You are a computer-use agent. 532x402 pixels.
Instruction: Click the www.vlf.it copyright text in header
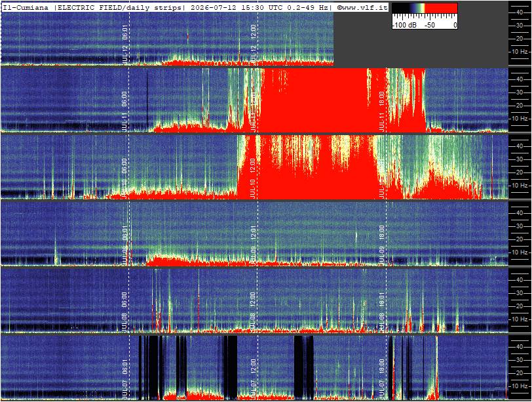[x=362, y=7]
